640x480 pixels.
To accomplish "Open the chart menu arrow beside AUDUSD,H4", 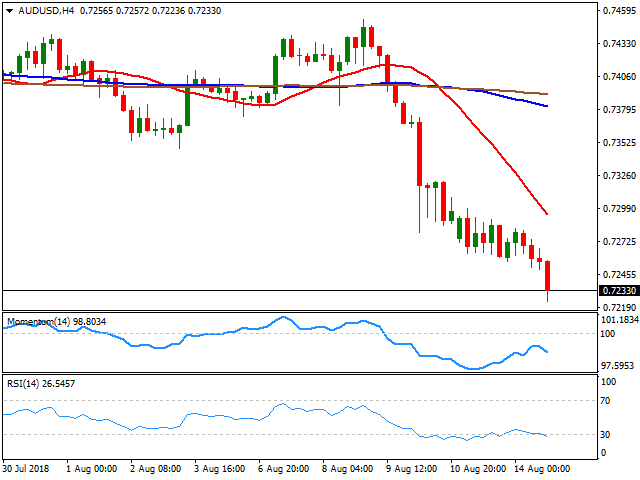I will pyautogui.click(x=9, y=11).
